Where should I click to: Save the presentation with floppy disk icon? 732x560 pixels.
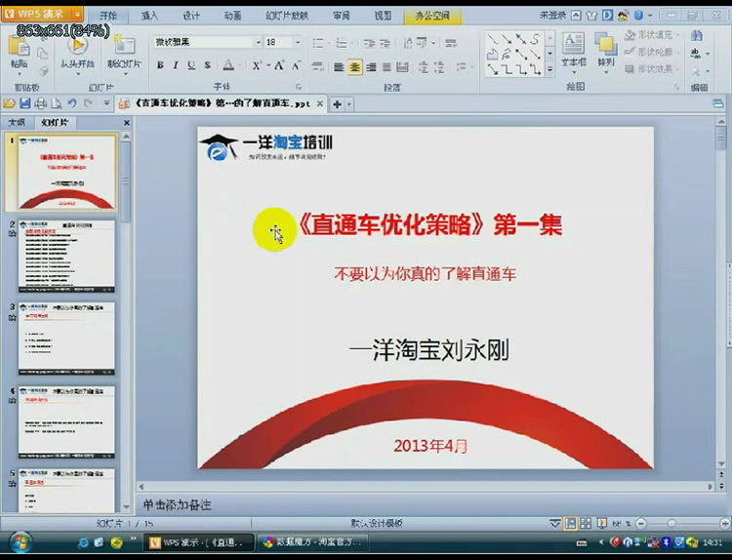pyautogui.click(x=25, y=103)
